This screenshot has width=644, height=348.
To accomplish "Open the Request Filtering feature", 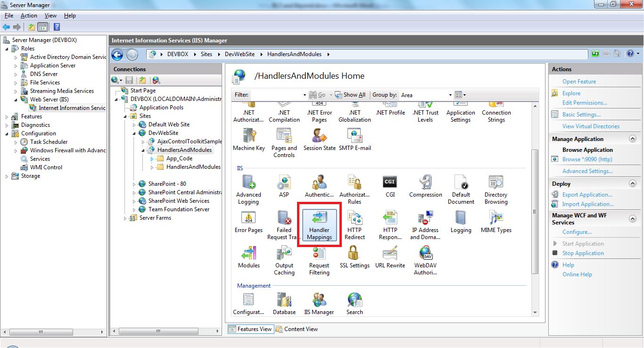I will [319, 260].
